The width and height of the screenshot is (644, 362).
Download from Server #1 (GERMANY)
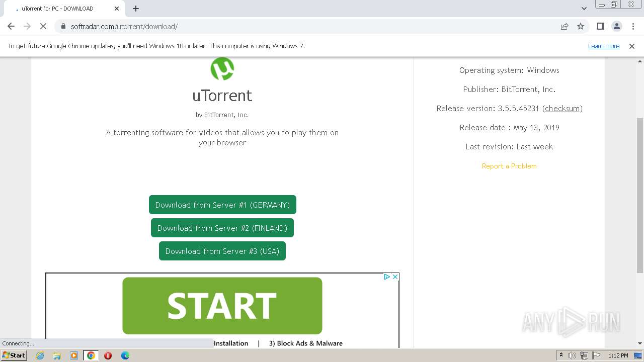point(222,205)
